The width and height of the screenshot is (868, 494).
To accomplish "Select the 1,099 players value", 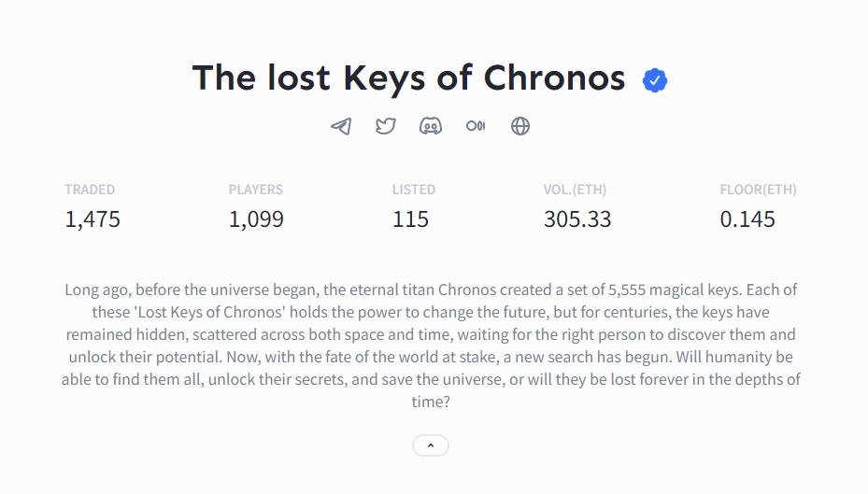I will point(256,219).
